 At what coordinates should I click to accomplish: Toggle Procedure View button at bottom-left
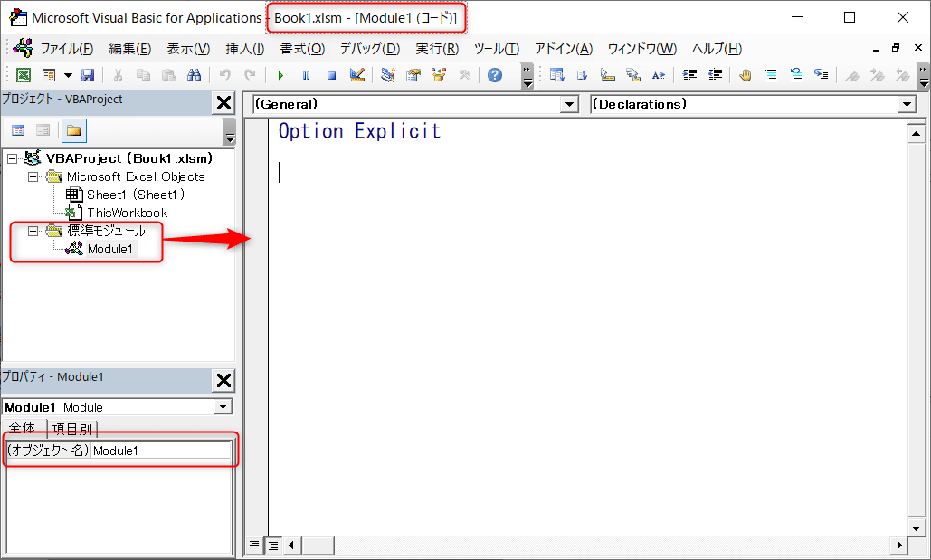(253, 544)
